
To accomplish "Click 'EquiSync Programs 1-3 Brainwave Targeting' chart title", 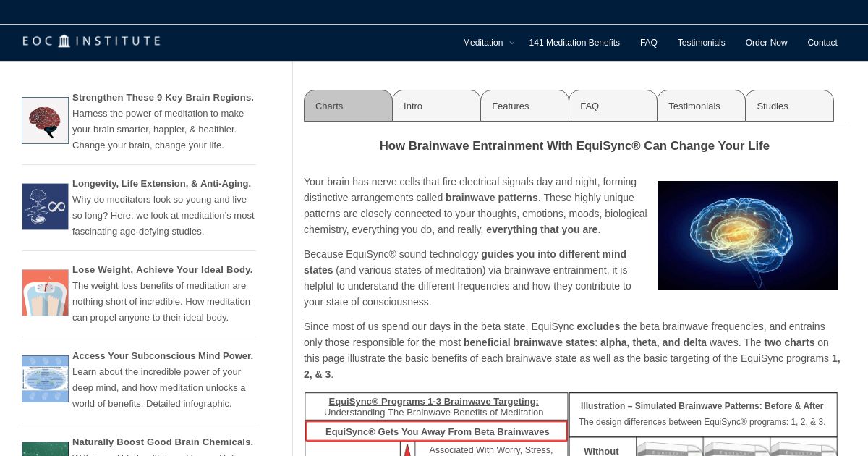I will [433, 401].
